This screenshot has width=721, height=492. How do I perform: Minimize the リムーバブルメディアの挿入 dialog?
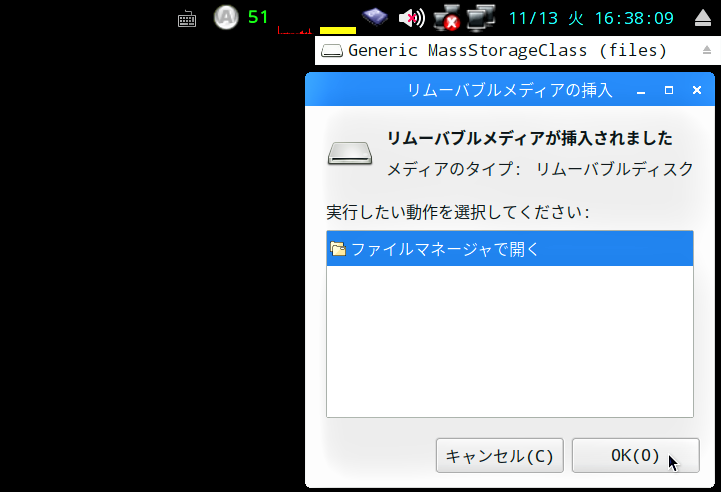click(x=641, y=91)
